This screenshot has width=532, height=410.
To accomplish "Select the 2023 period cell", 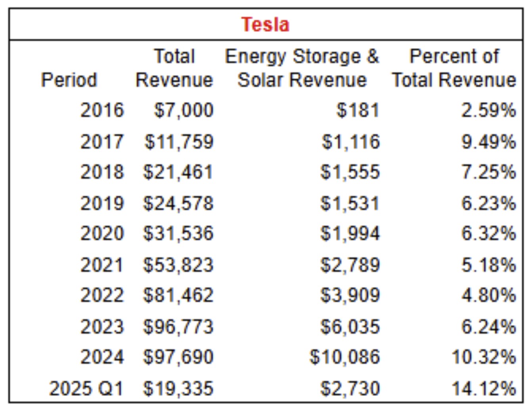I will pos(102,327).
